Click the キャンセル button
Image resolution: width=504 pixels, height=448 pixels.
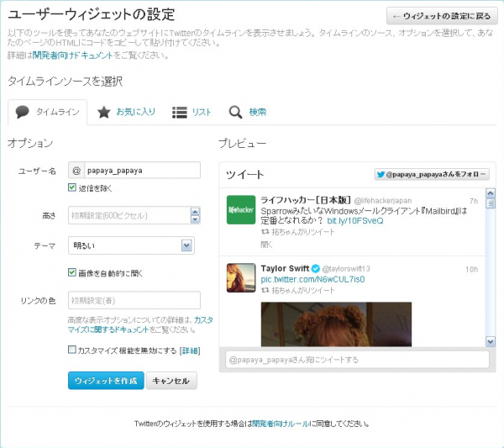click(171, 381)
